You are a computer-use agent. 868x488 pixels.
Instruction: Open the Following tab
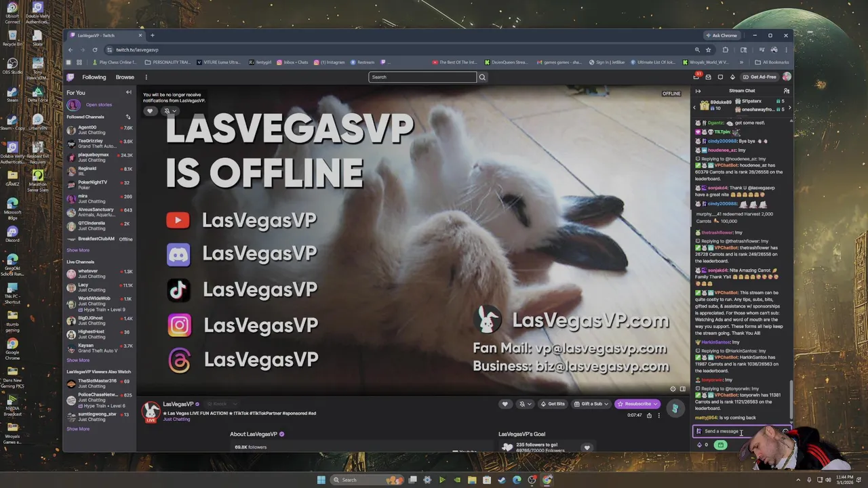tap(94, 77)
